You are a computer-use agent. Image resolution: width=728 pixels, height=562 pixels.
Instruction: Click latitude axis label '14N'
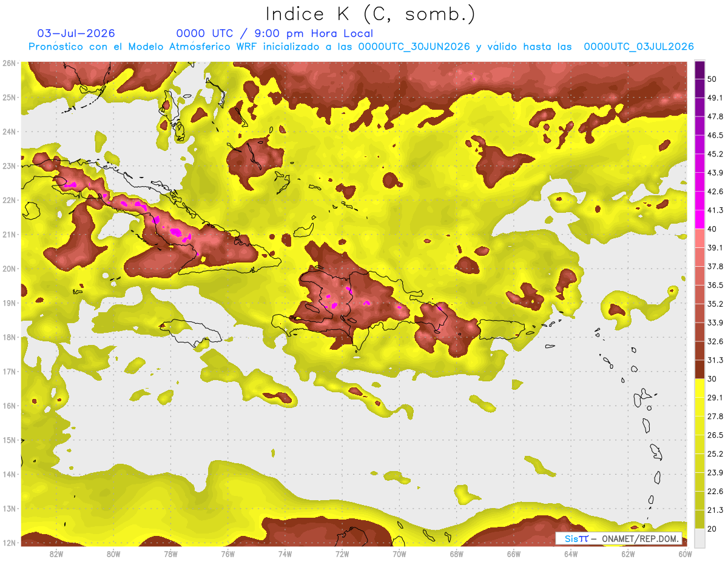pos(9,474)
